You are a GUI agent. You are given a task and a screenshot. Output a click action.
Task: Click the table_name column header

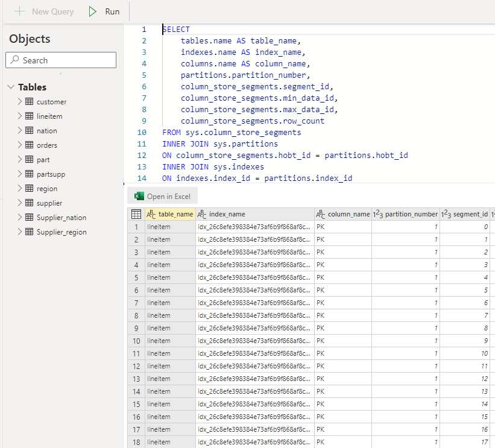(x=170, y=214)
